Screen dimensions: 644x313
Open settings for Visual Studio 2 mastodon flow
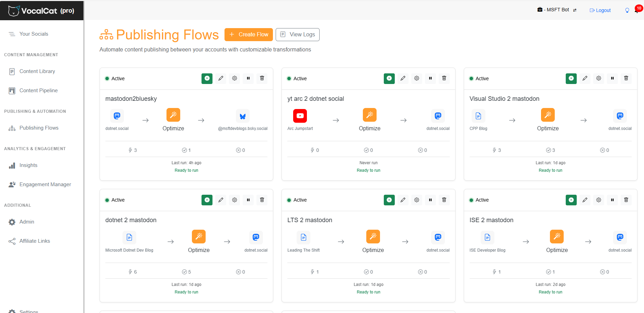tap(598, 79)
